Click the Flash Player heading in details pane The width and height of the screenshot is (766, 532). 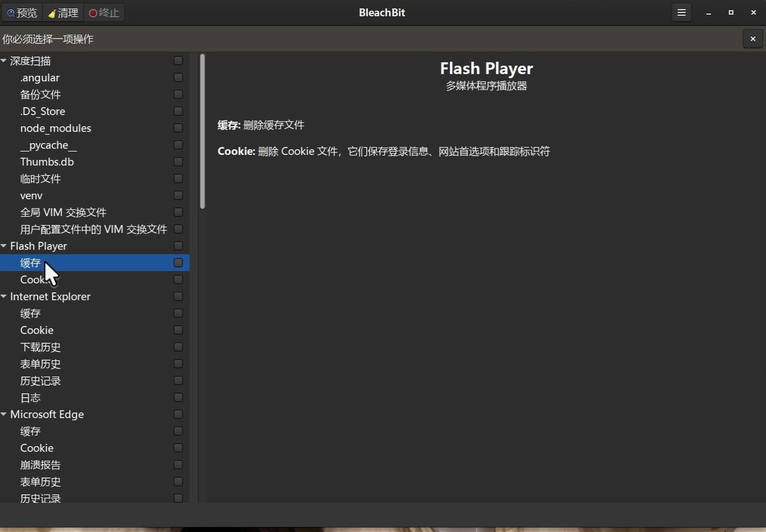click(x=486, y=68)
